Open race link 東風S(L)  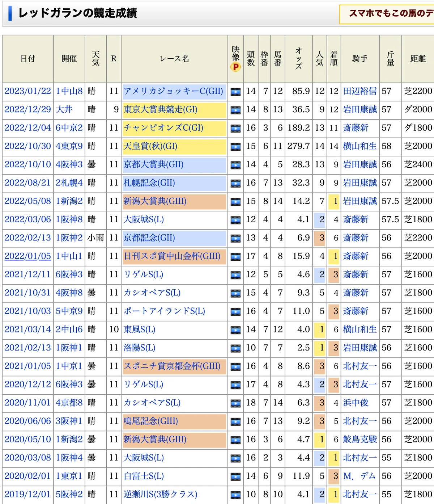click(x=139, y=329)
